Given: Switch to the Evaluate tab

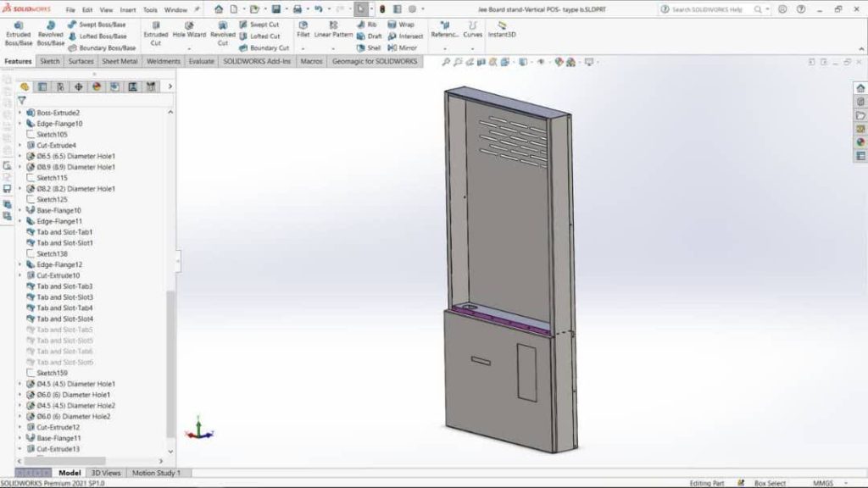Looking at the screenshot, I should click(202, 61).
